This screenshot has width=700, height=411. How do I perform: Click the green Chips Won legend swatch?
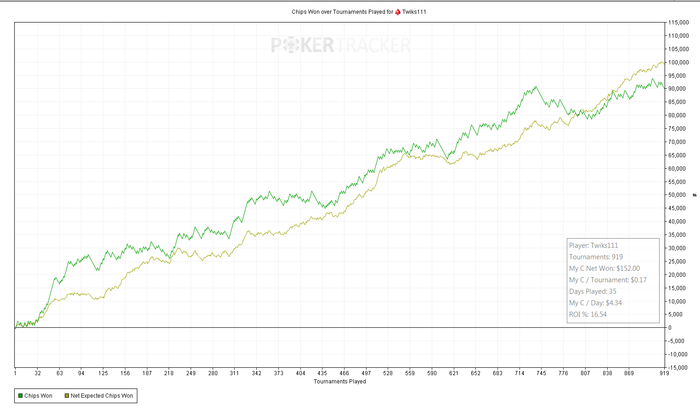(x=20, y=396)
